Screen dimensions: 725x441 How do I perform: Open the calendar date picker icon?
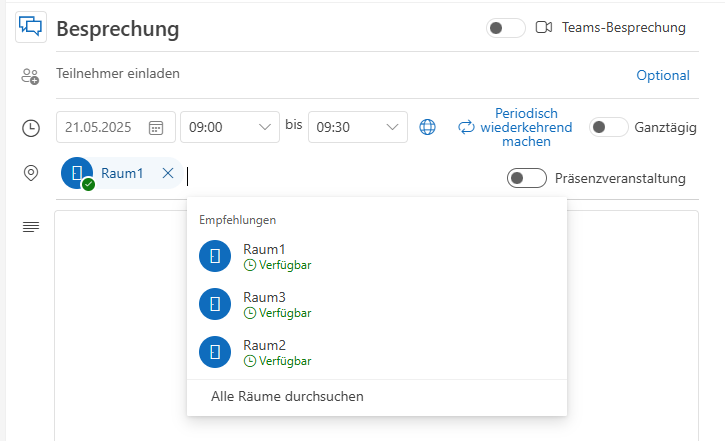point(156,127)
